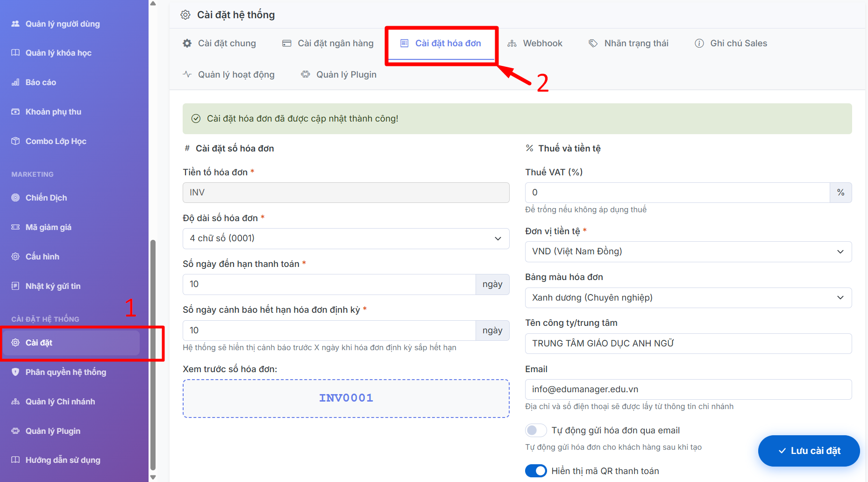Enable automatic invoice email sending toggle
The width and height of the screenshot is (868, 482).
535,430
